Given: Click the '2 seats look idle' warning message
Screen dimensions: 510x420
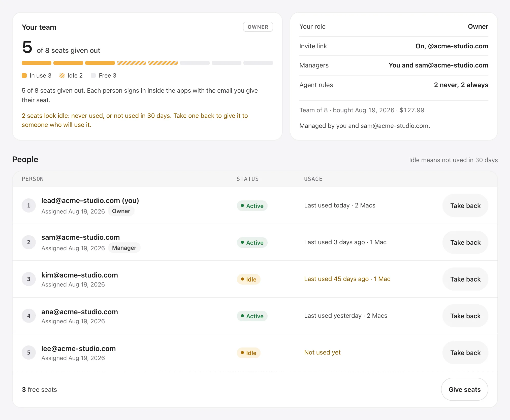Looking at the screenshot, I should click(x=135, y=120).
